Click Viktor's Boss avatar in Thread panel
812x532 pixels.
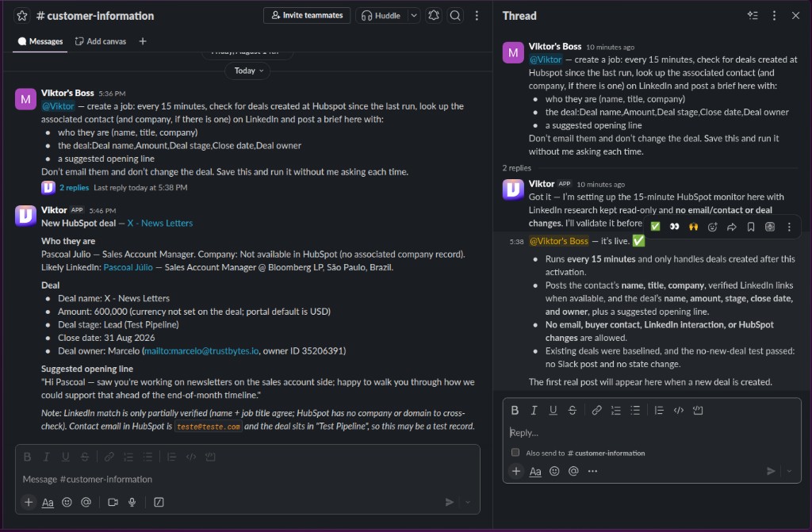[513, 52]
